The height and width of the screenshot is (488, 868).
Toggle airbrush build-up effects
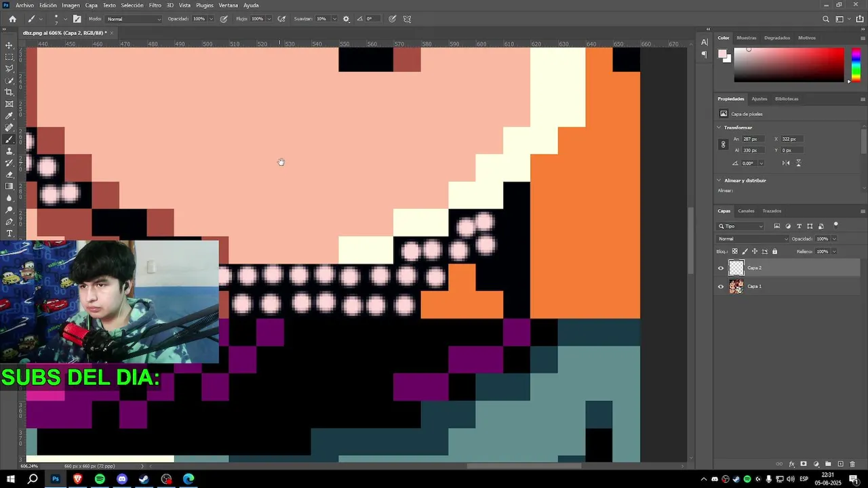[x=281, y=19]
